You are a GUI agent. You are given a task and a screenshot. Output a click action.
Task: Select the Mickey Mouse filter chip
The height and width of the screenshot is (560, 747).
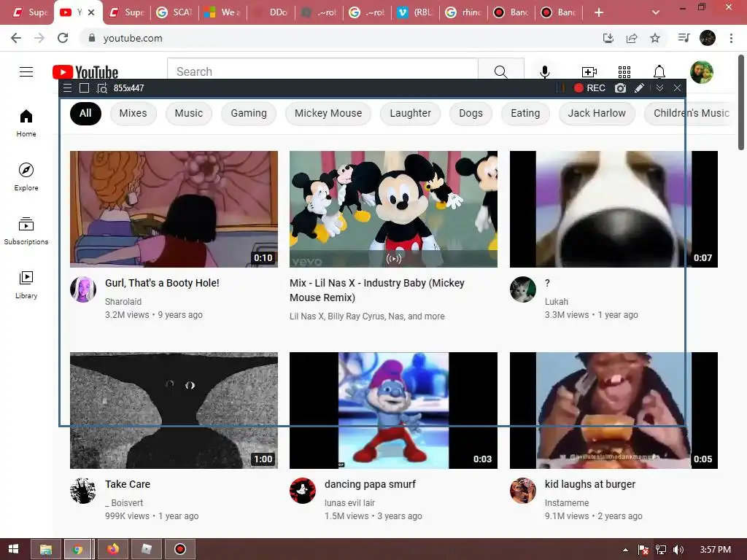click(x=328, y=113)
